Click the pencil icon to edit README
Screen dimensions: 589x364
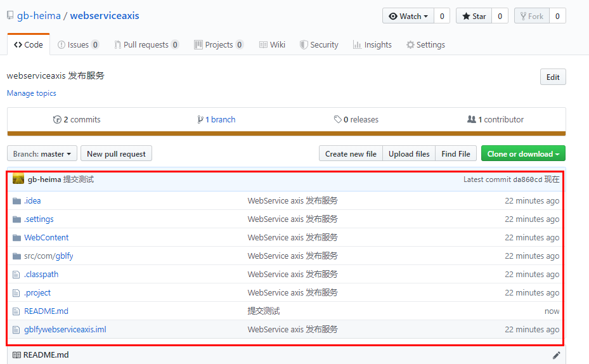[556, 355]
